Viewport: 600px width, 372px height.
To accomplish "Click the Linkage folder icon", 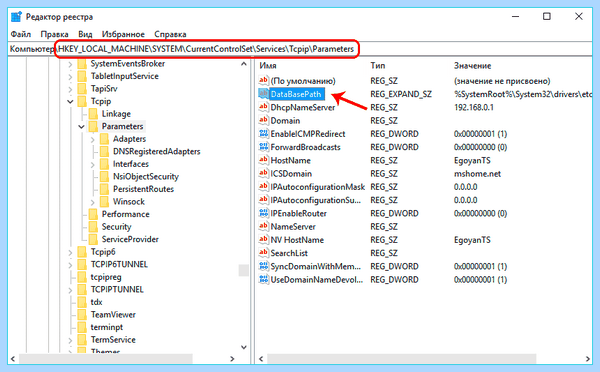I will 93,114.
